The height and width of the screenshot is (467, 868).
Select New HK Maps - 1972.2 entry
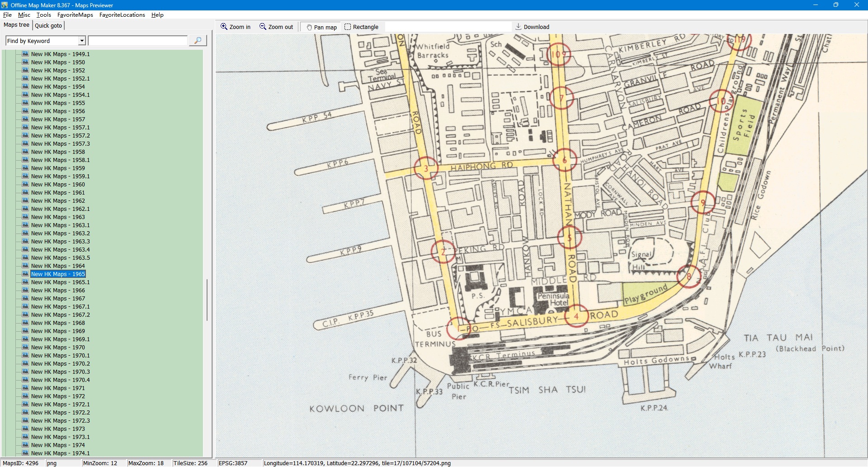[x=60, y=413]
